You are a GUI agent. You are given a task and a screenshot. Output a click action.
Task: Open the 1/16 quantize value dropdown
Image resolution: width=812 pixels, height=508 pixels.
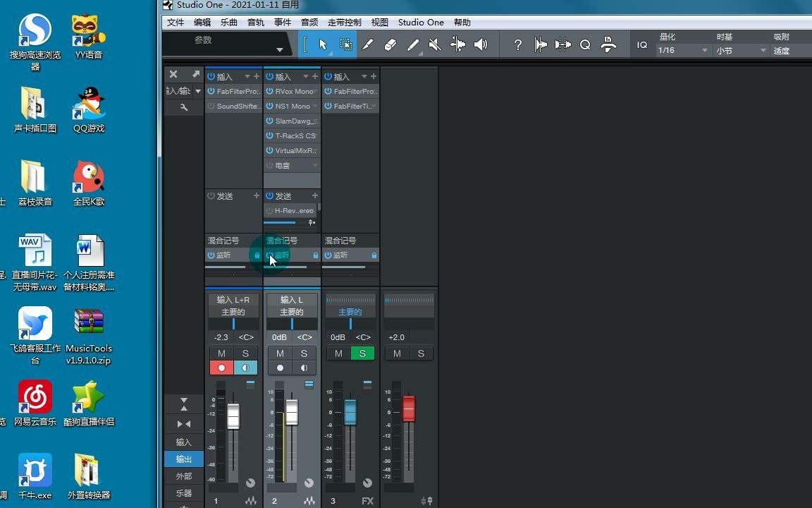703,50
